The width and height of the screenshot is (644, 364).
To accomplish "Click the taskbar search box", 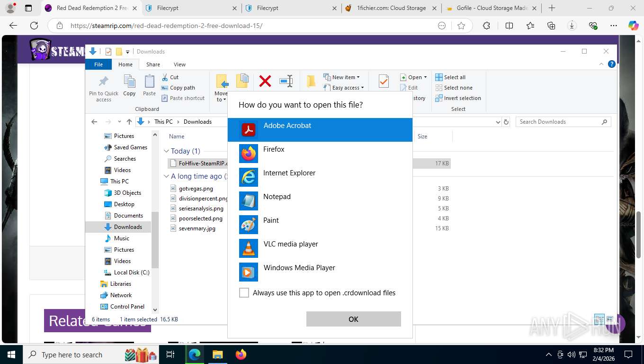I will (x=91, y=355).
